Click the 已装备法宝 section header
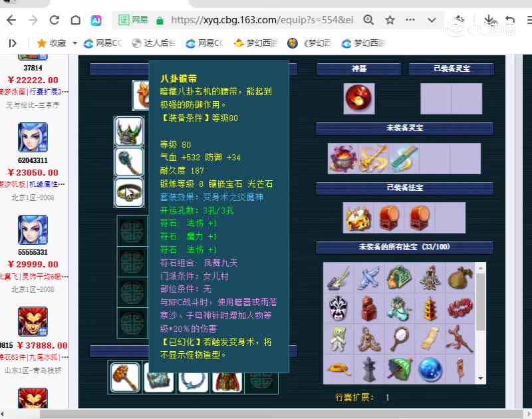 tap(404, 188)
